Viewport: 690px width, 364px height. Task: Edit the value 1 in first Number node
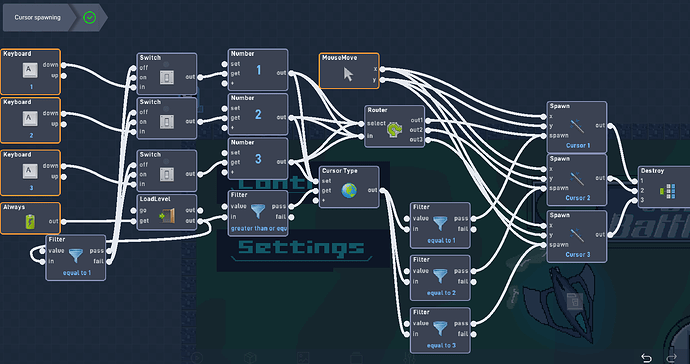click(x=258, y=70)
